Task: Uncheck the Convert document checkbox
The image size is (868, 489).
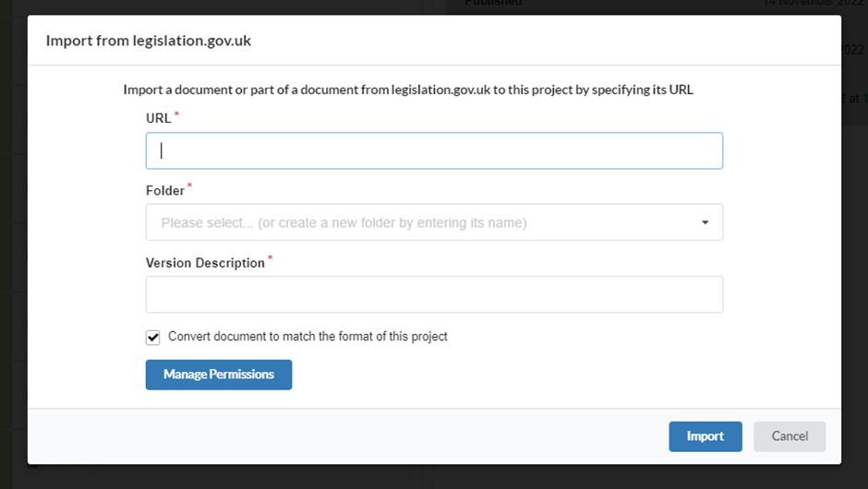Action: pos(152,338)
